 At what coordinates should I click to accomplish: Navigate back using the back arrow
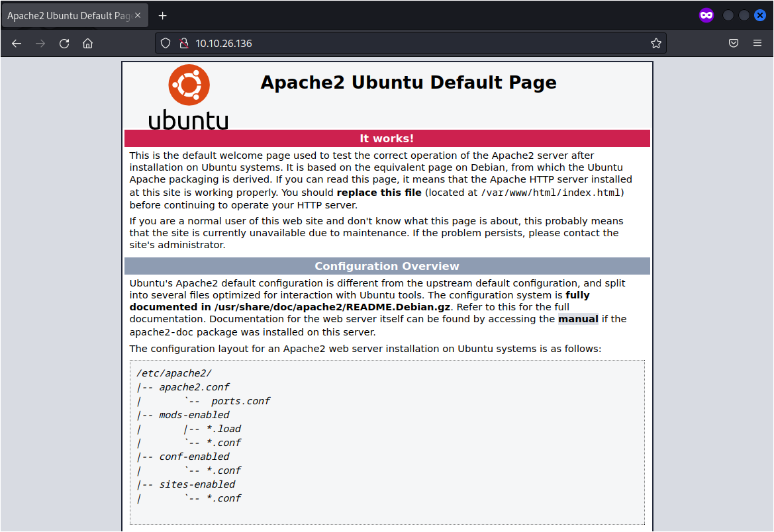(16, 43)
